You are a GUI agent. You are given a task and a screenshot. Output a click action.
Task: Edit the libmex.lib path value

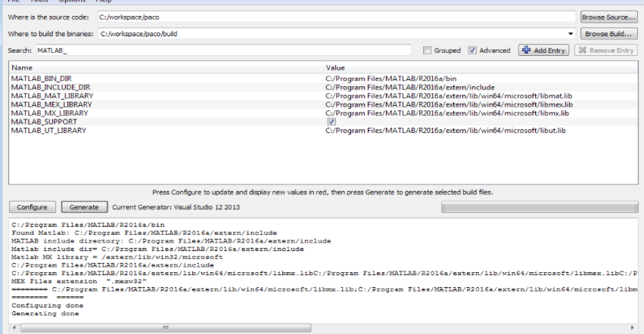(449, 104)
